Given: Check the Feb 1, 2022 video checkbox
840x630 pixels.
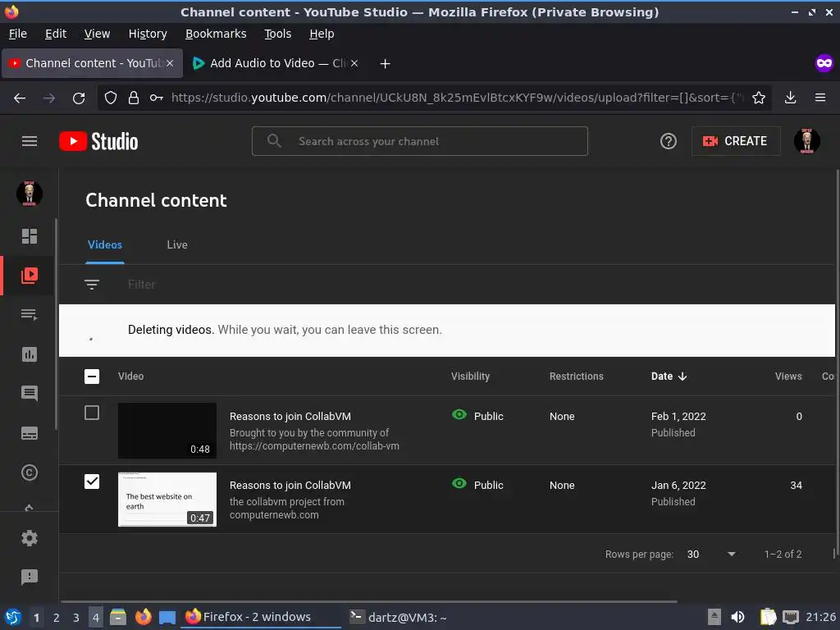Looking at the screenshot, I should (92, 413).
